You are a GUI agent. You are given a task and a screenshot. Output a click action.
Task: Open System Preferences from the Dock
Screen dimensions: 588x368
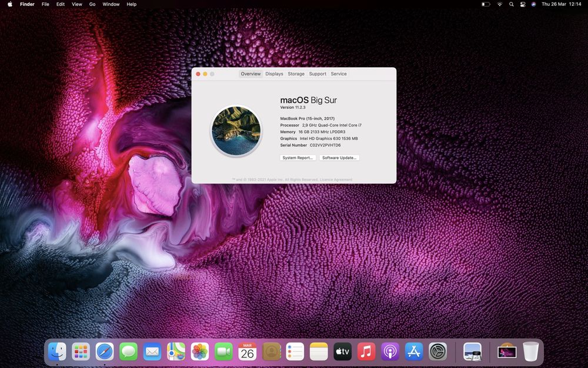click(x=437, y=352)
